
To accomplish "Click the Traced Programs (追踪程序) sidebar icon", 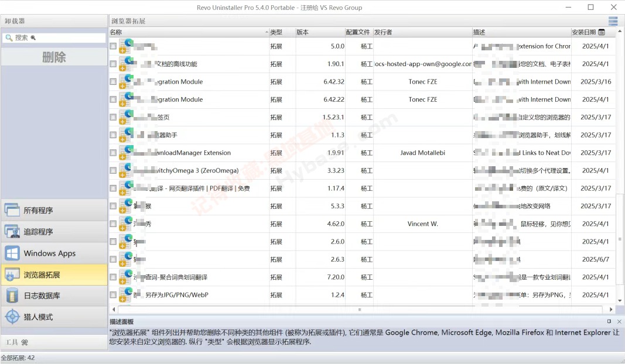I will click(12, 231).
